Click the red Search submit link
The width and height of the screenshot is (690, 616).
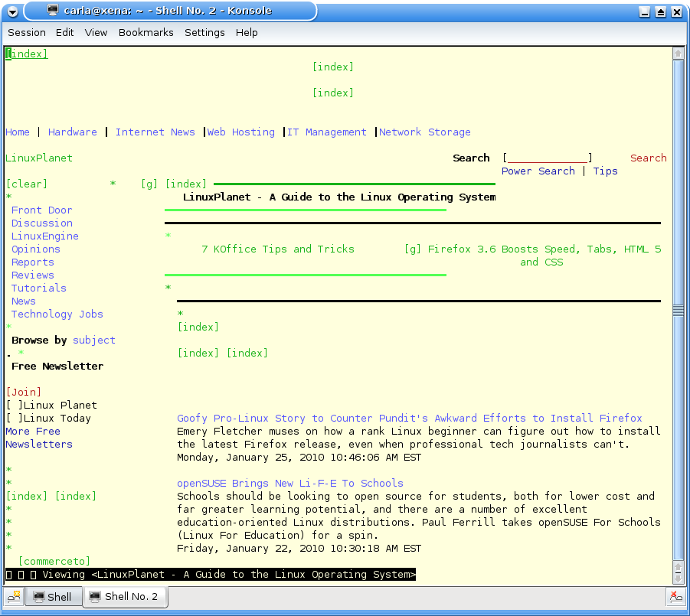point(648,158)
